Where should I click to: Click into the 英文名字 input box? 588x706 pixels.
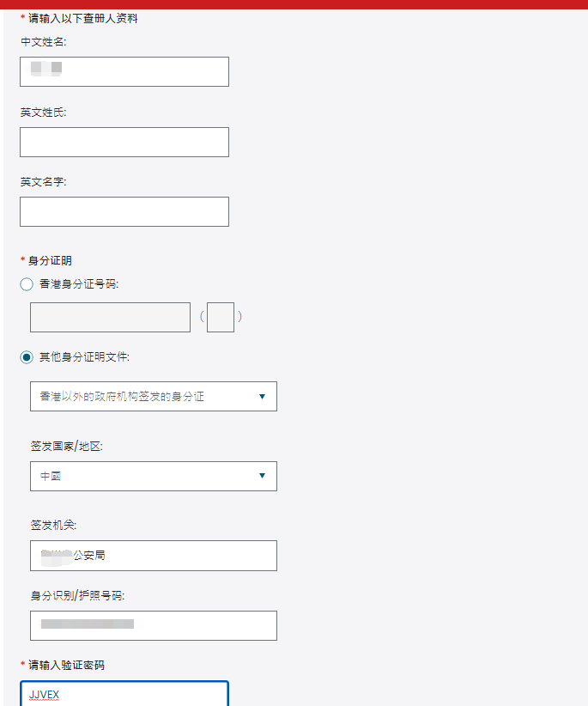coord(124,211)
